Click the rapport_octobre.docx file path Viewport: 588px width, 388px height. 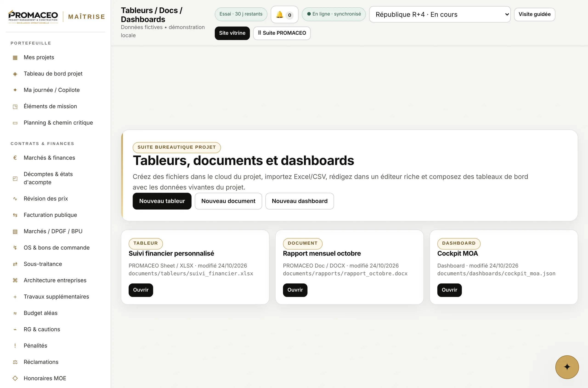tap(345, 274)
